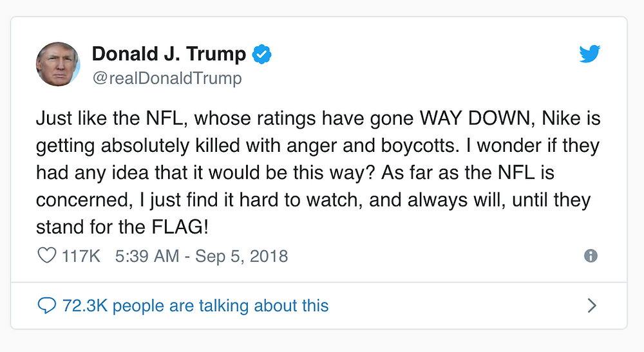Click the WAY DOWN text in tweet
The height and width of the screenshot is (352, 644).
477,118
